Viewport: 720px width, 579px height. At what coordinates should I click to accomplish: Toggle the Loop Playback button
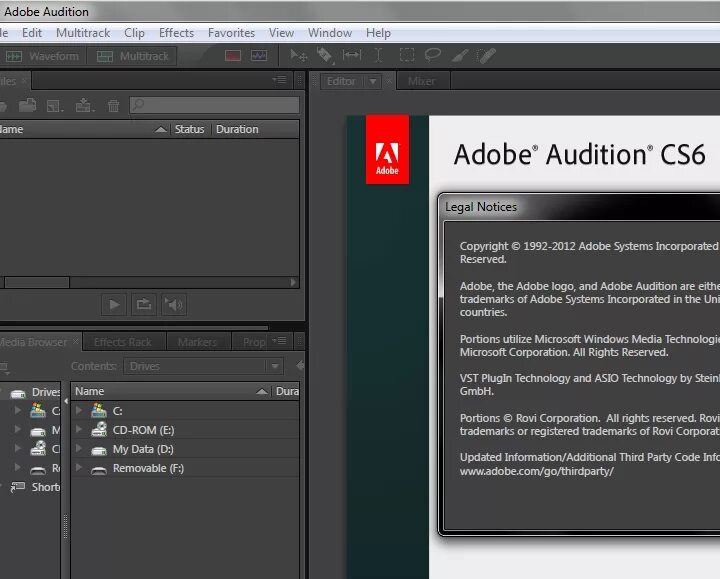point(144,304)
